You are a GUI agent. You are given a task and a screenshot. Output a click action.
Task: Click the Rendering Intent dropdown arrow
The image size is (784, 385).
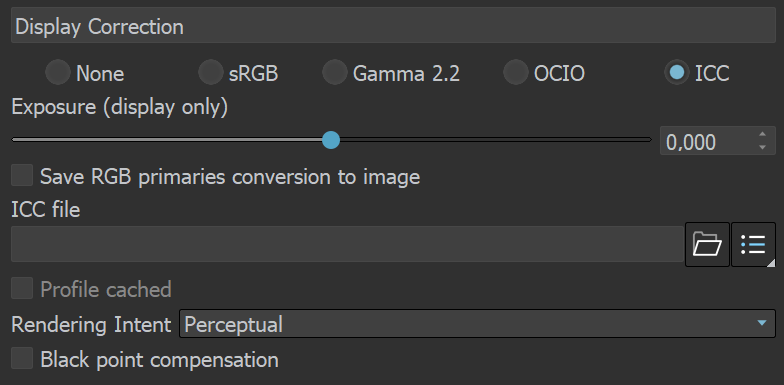coord(762,324)
